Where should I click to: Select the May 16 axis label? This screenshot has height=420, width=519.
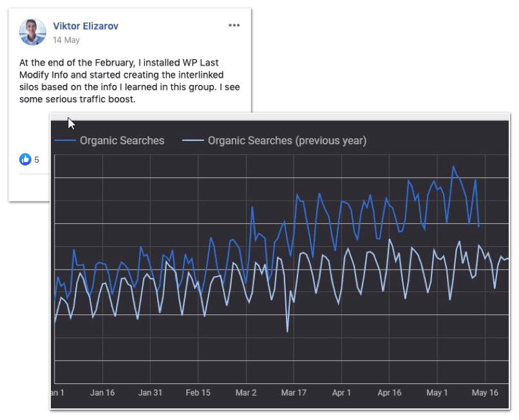(485, 392)
